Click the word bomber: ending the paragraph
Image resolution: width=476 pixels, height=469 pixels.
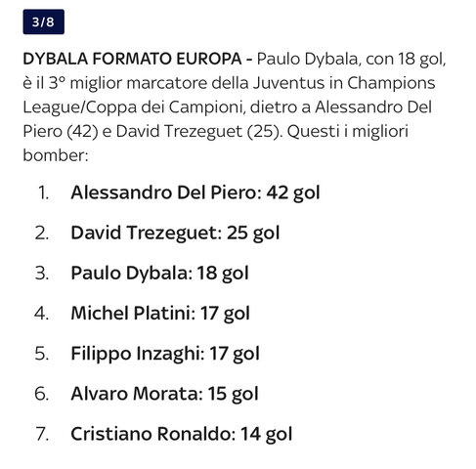(x=56, y=155)
